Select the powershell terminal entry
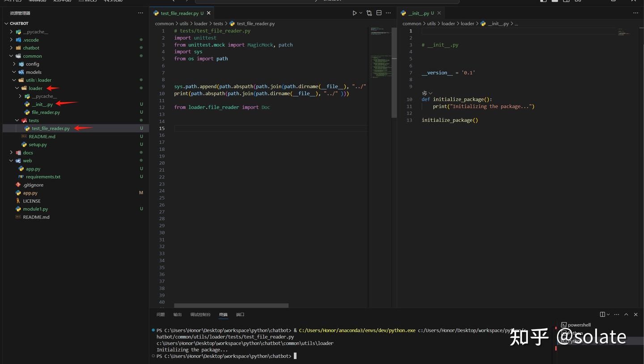This screenshot has height=364, width=644. click(579, 325)
